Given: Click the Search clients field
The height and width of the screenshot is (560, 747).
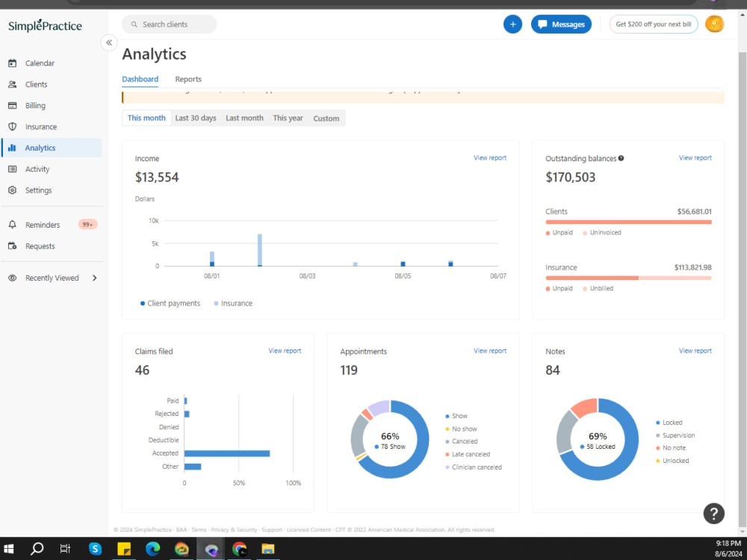Looking at the screenshot, I should point(169,25).
